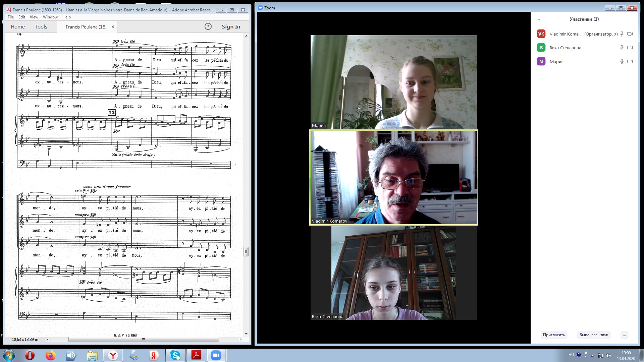This screenshot has height=362, width=644.
Task: Toggle microphone for Мария participant
Action: coord(622,61)
